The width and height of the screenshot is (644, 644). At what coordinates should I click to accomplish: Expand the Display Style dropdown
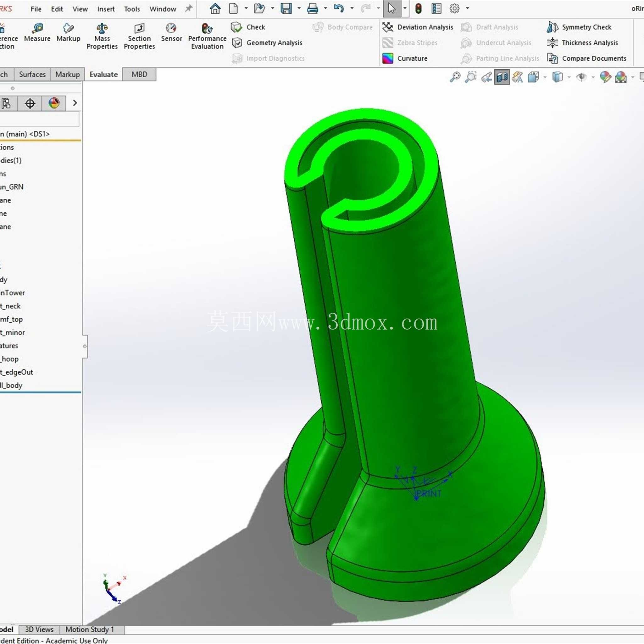pos(569,77)
